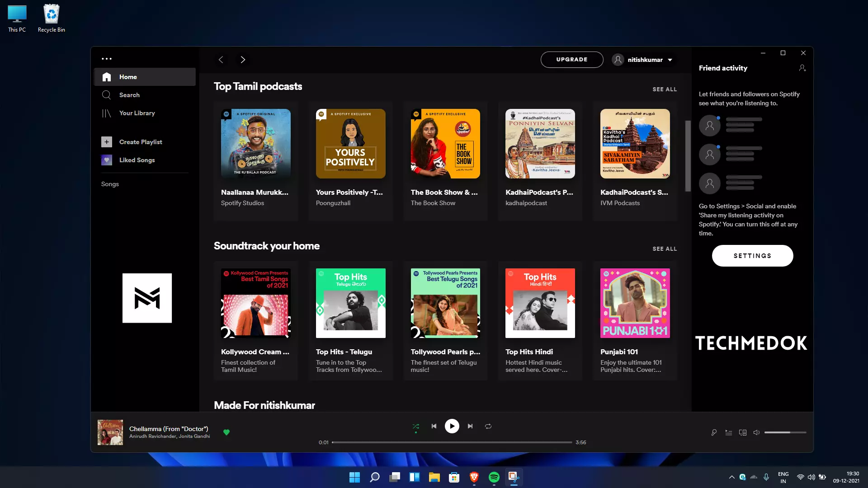The image size is (868, 488).
Task: Click the add friends icon
Action: pos(802,68)
